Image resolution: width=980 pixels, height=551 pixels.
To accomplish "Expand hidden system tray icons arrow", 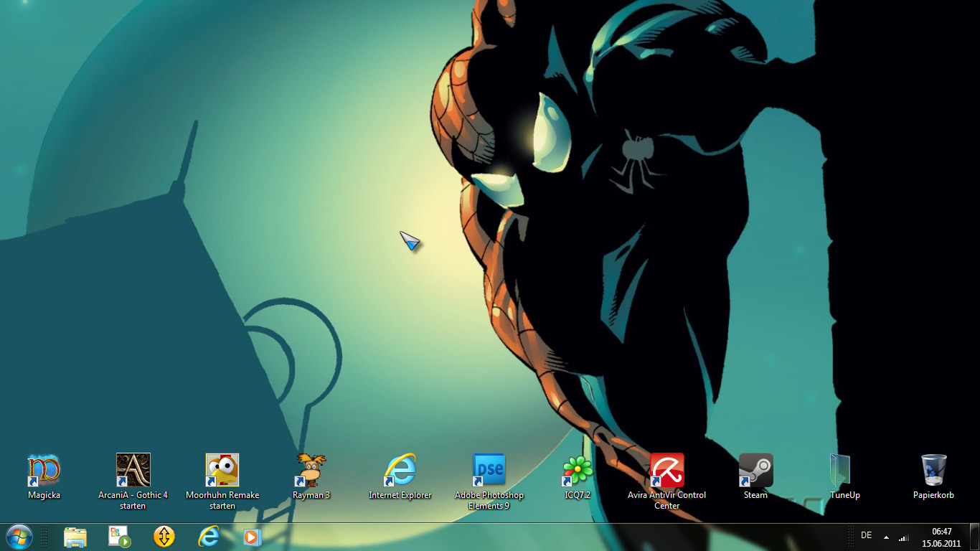I will click(886, 537).
